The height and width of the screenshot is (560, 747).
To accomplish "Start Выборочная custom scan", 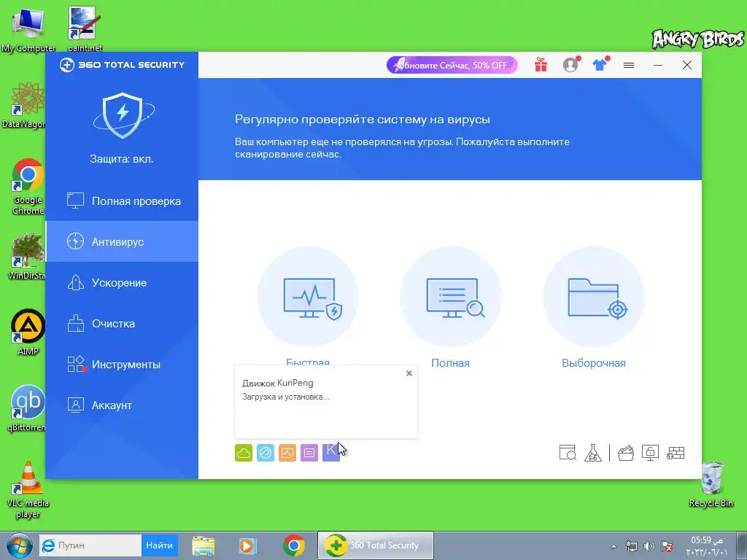I will (594, 297).
